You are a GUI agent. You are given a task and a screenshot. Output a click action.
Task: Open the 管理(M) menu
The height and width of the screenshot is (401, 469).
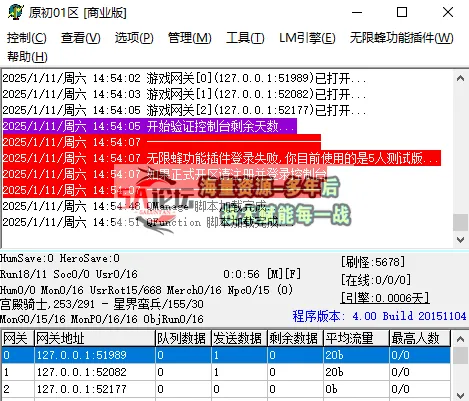coord(189,38)
